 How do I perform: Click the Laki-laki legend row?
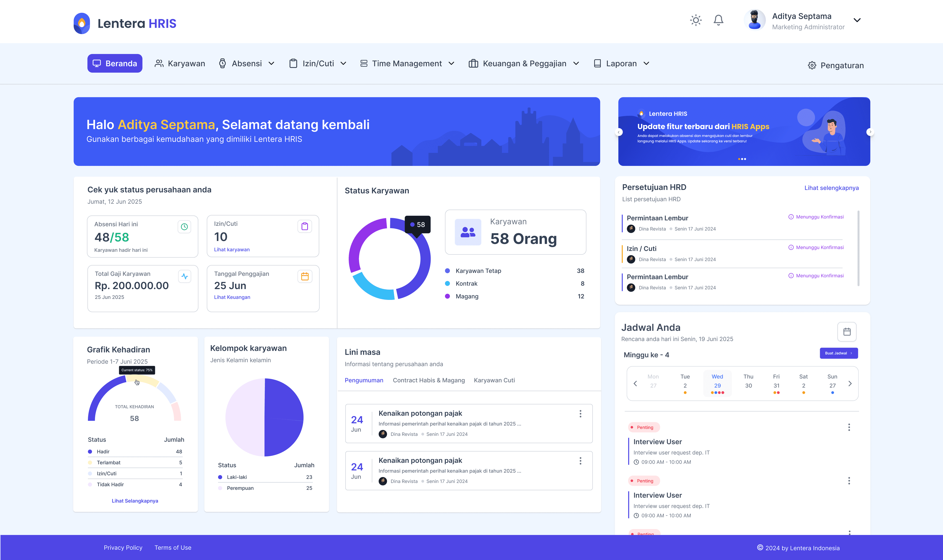pos(265,477)
